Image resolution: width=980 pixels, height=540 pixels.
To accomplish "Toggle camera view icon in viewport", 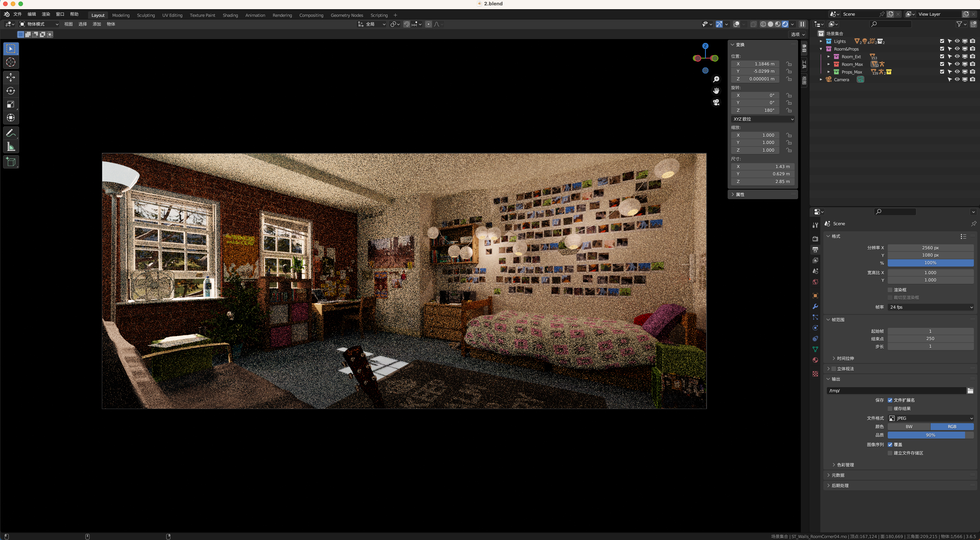I will 716,102.
